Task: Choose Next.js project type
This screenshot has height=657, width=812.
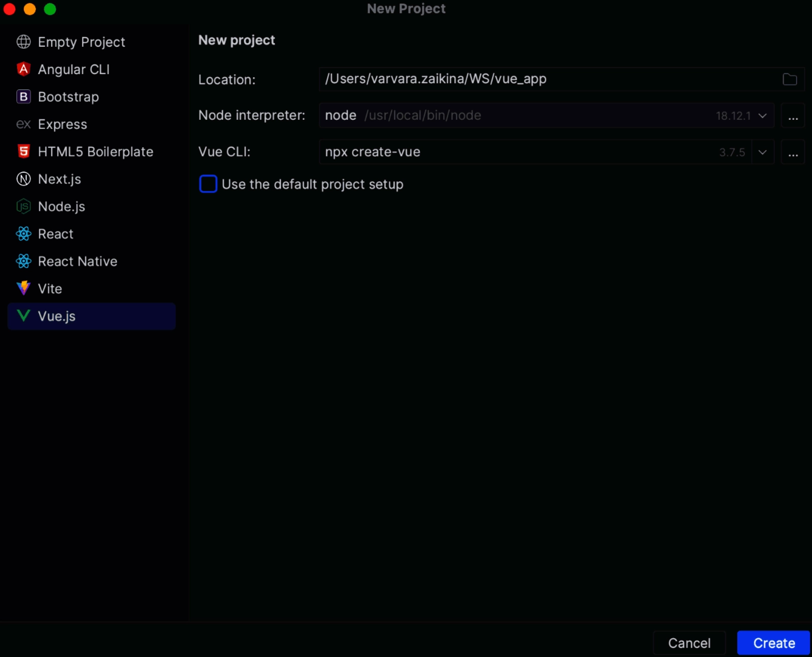Action: (91, 179)
